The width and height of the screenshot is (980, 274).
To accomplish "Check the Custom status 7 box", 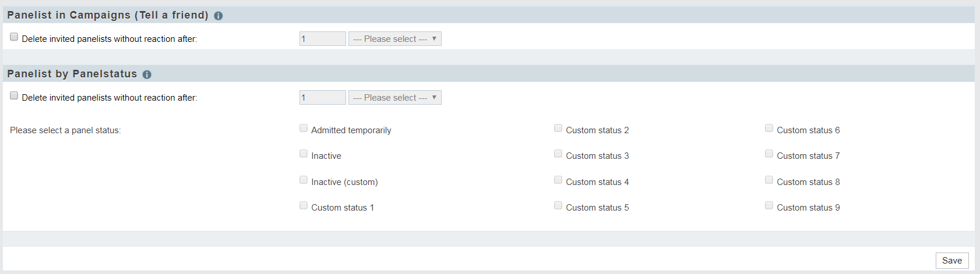I will (769, 154).
